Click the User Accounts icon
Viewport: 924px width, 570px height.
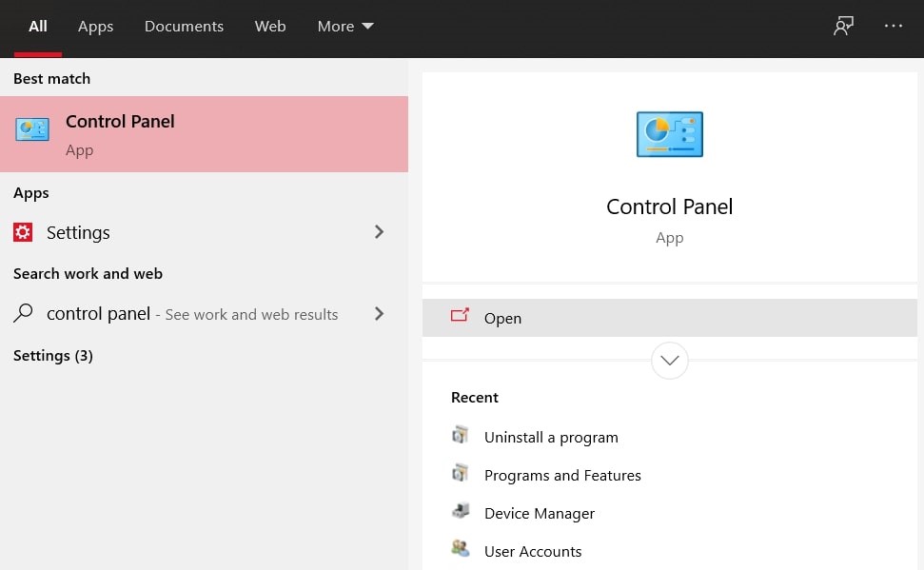tap(460, 549)
